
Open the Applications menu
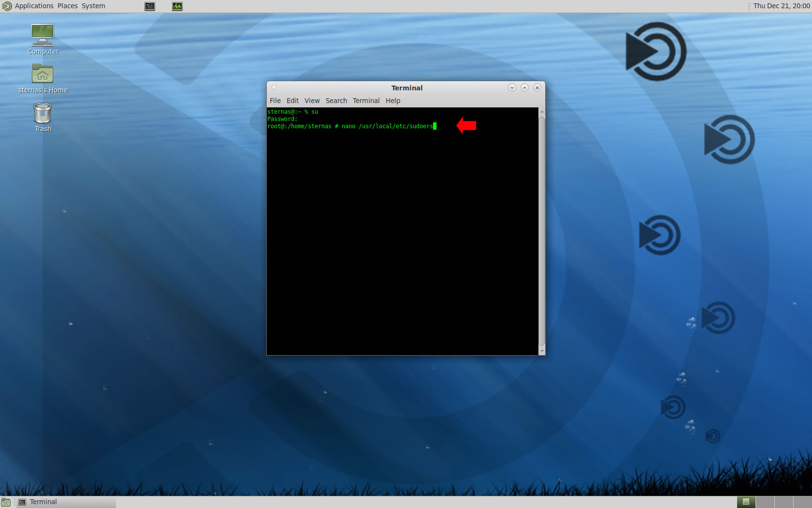coord(34,6)
